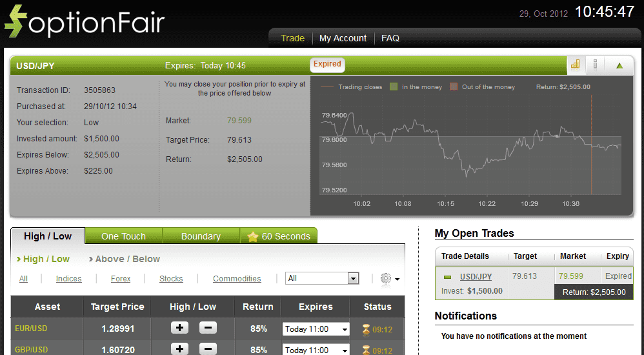Viewport: 644px width, 355px height.
Task: Select the High / Low sub-option
Action: 43,259
